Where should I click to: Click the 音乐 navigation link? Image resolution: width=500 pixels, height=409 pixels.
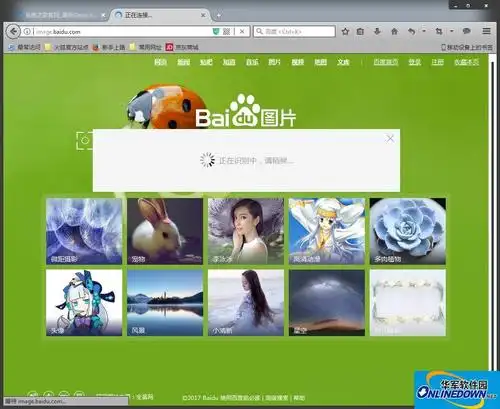click(x=252, y=62)
